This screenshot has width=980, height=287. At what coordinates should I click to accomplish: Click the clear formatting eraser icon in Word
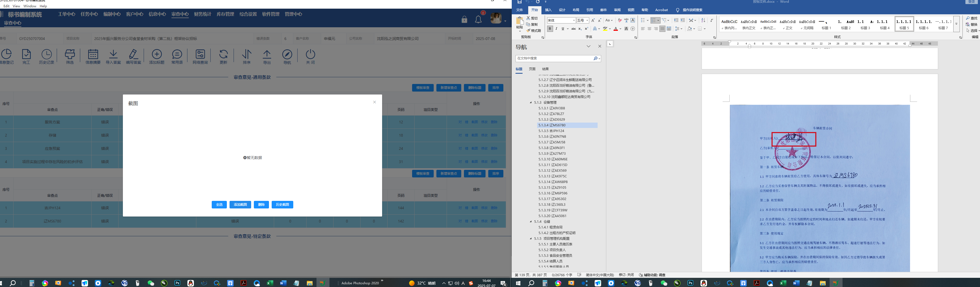[x=620, y=20]
